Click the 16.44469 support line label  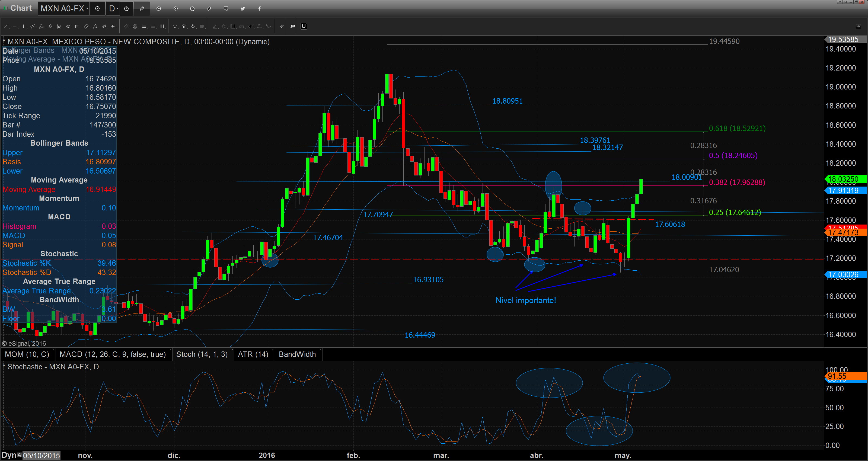(x=420, y=335)
